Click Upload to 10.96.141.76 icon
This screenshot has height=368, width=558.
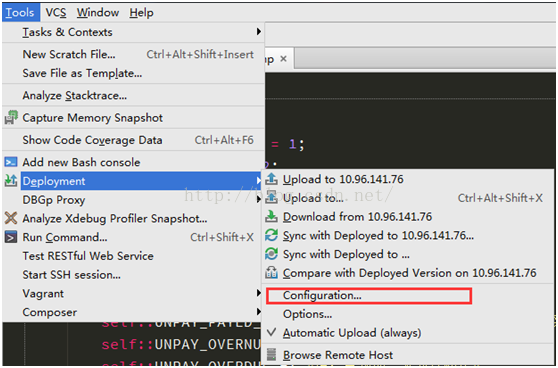pyautogui.click(x=272, y=179)
